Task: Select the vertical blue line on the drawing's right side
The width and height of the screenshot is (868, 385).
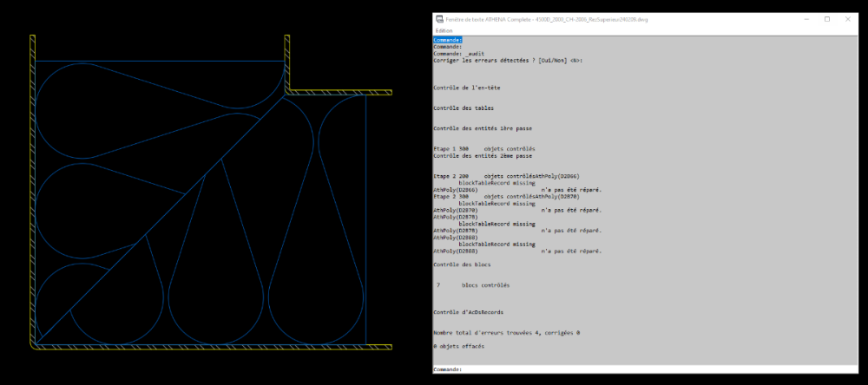Action: 366,219
